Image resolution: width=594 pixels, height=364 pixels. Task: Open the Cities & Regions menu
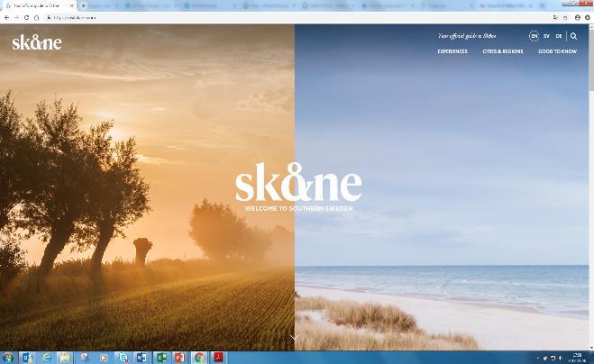tap(503, 51)
